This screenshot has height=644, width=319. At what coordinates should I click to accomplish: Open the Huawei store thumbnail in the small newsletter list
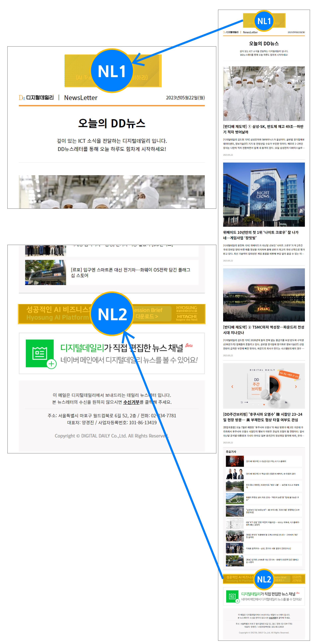click(x=235, y=561)
